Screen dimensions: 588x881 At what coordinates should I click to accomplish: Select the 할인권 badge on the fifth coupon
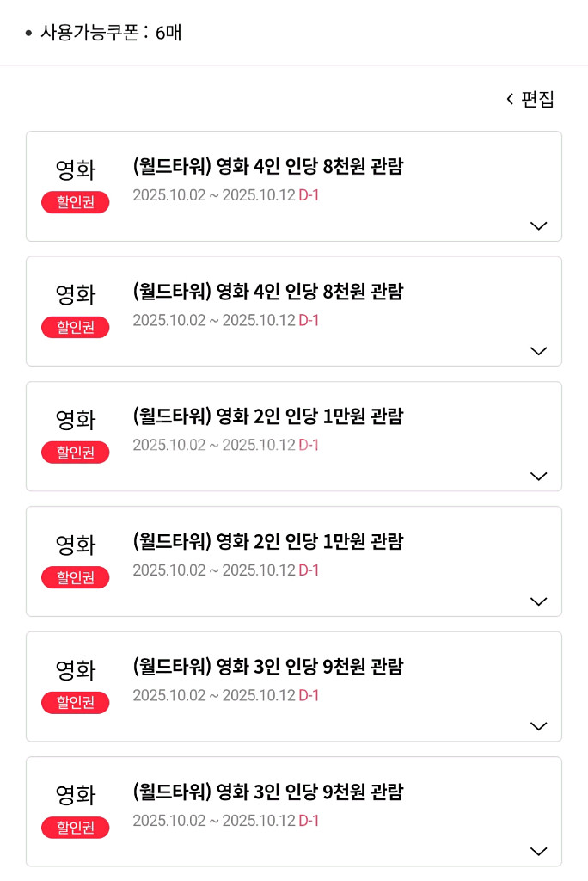(76, 703)
